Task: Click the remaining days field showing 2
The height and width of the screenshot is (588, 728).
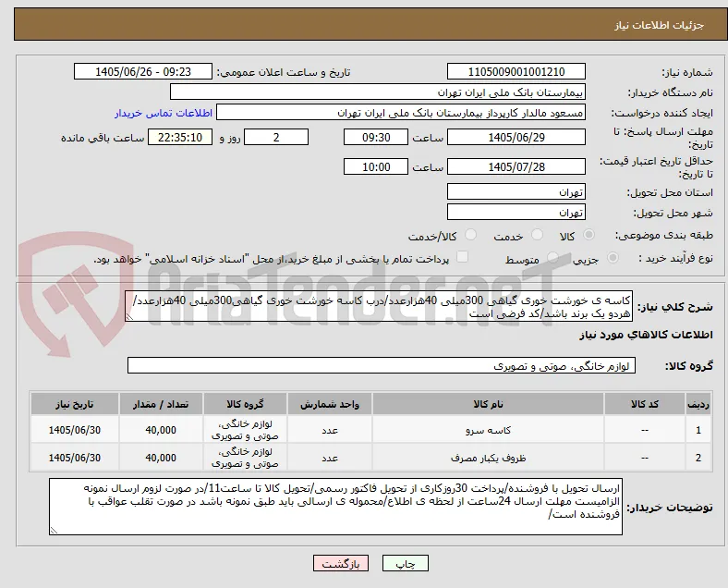Action: coord(276,138)
